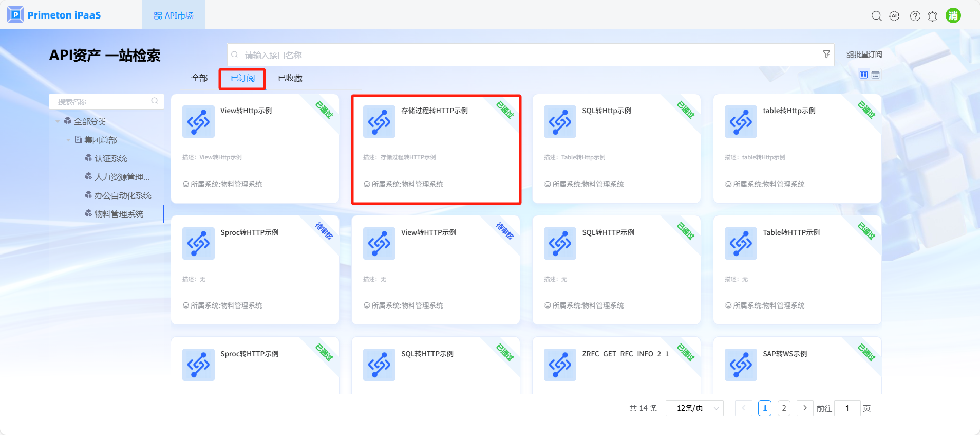Open the 12条/页 page size dropdown

[694, 408]
